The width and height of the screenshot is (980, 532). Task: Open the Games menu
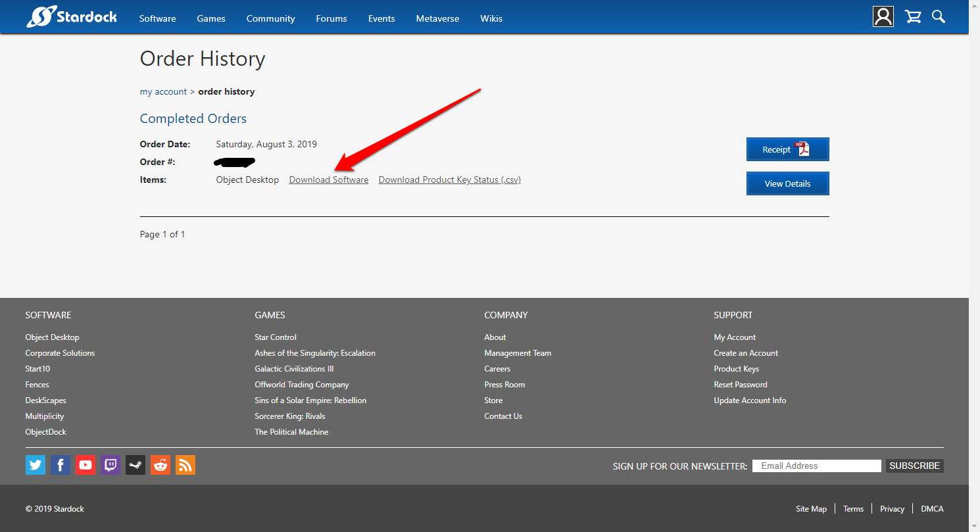[x=211, y=18]
